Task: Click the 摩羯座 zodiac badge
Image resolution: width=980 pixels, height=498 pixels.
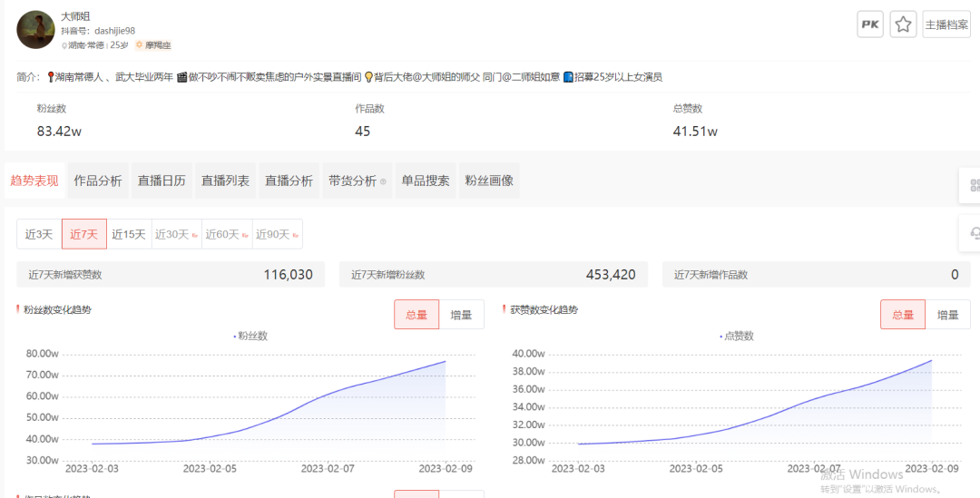Action: pos(153,45)
